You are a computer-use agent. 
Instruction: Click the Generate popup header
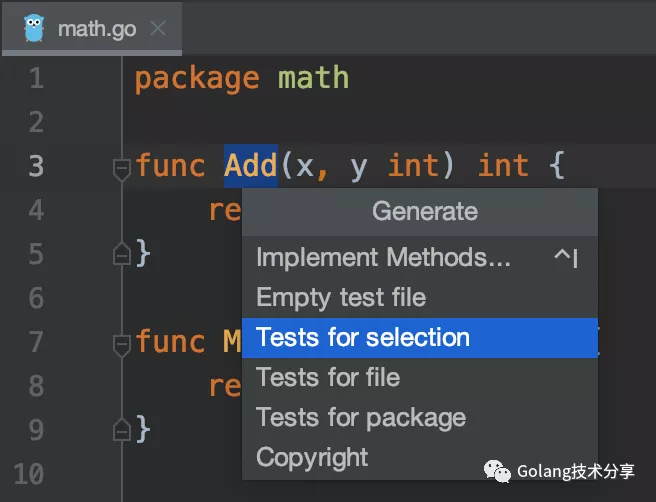tap(424, 211)
